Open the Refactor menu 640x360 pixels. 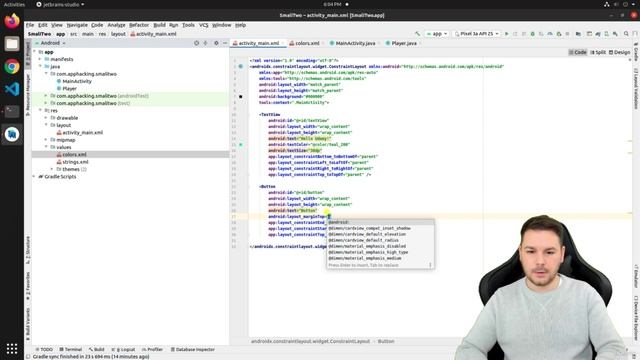[139, 25]
